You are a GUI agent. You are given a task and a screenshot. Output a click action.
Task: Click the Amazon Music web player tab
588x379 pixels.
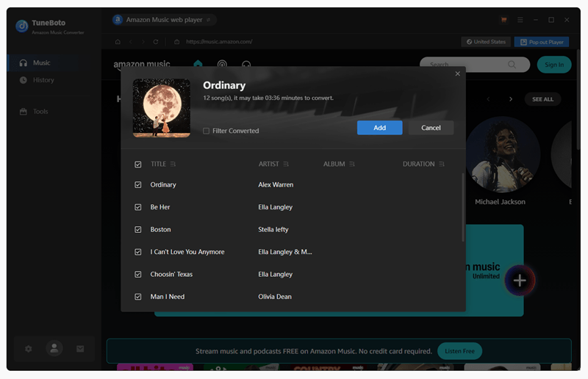(x=164, y=20)
